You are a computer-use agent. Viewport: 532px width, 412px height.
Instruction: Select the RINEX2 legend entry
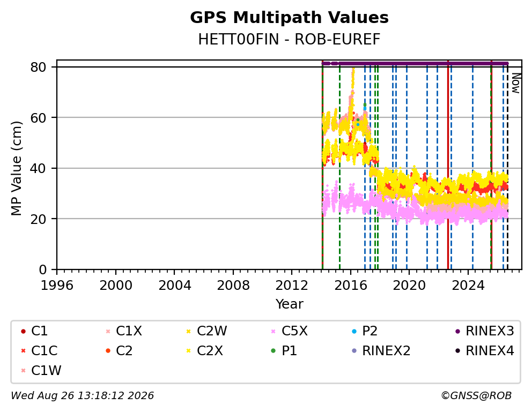click(x=381, y=351)
